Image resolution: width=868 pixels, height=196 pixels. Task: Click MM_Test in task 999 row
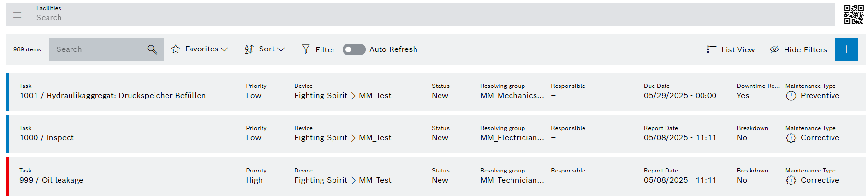[375, 180]
